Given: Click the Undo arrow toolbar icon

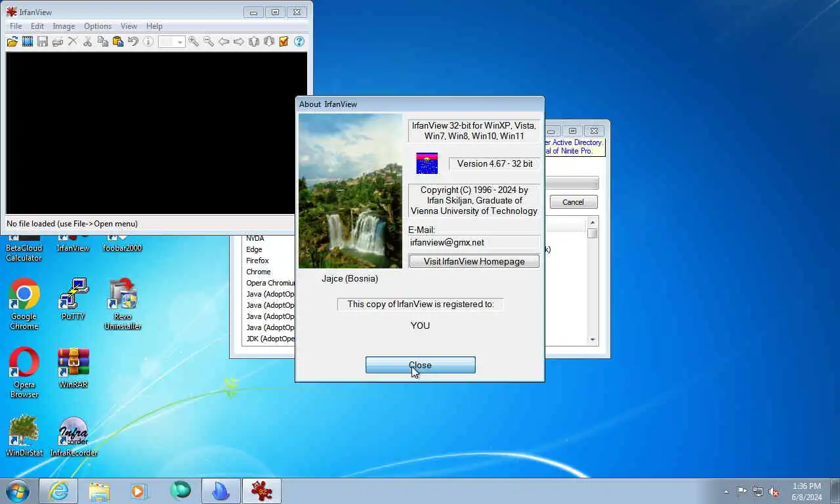Looking at the screenshot, I should click(x=133, y=41).
